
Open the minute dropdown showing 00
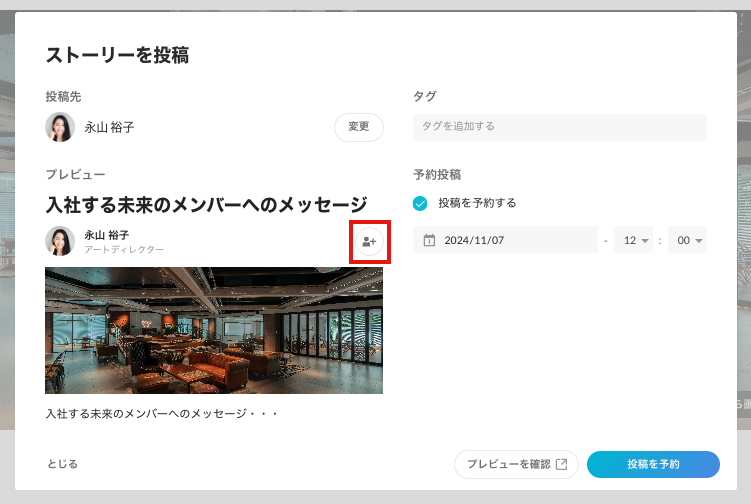pyautogui.click(x=687, y=240)
